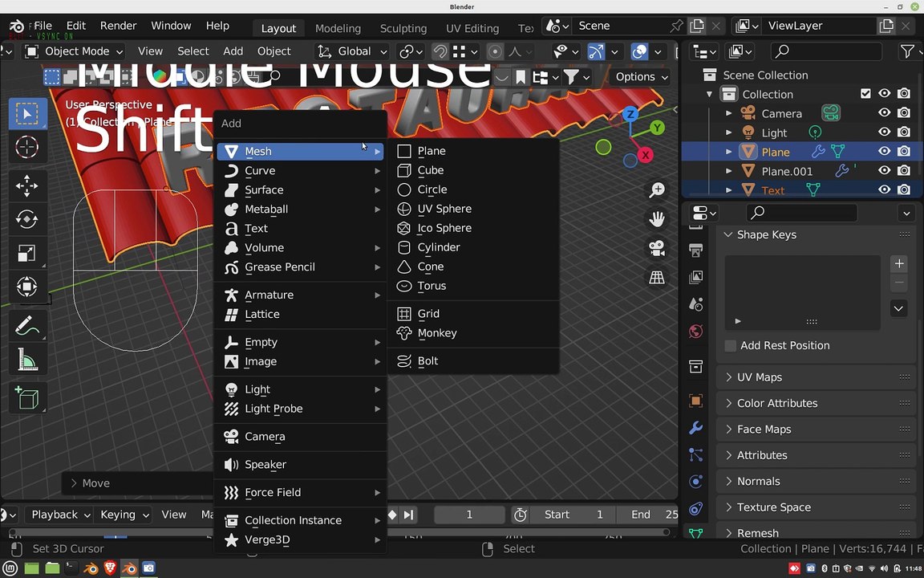Open Particles properties tab
924x578 pixels.
coord(695,454)
